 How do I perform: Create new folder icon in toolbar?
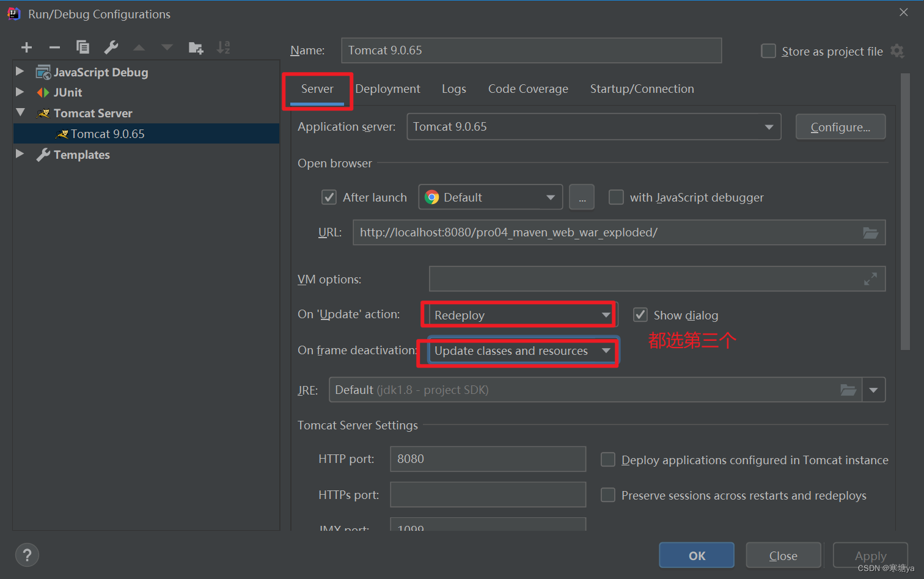click(196, 48)
